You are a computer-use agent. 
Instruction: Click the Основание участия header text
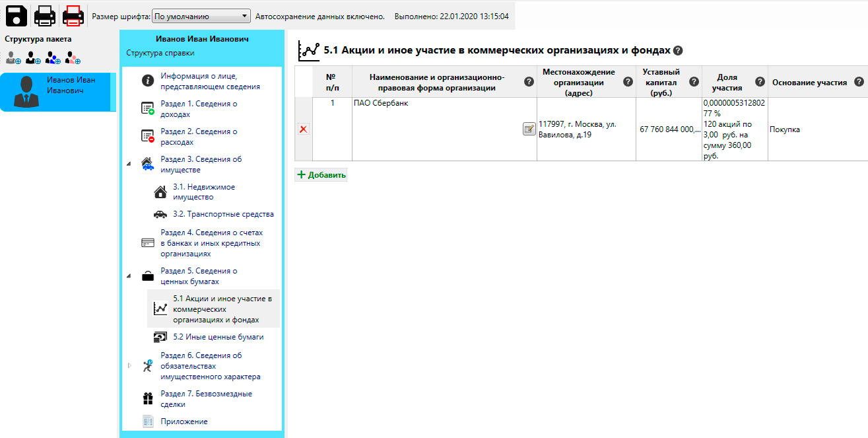(x=809, y=83)
